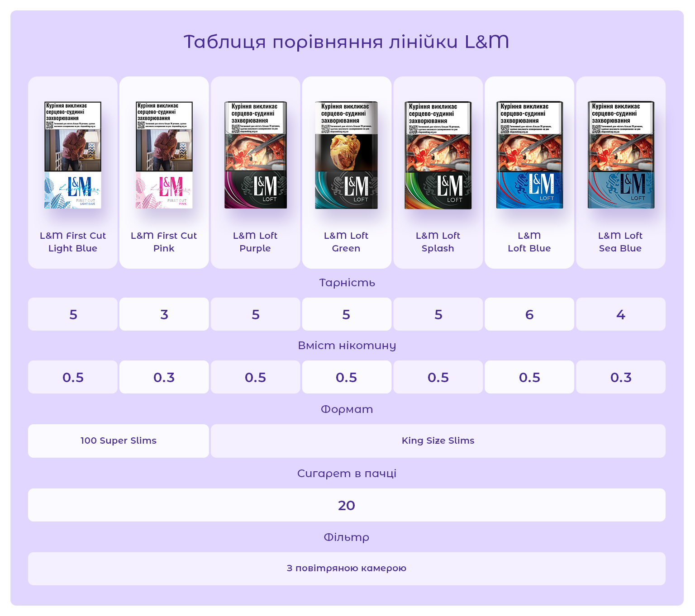The image size is (695, 616).
Task: Select the "King Size Slims" format cell
Action: pos(438,441)
